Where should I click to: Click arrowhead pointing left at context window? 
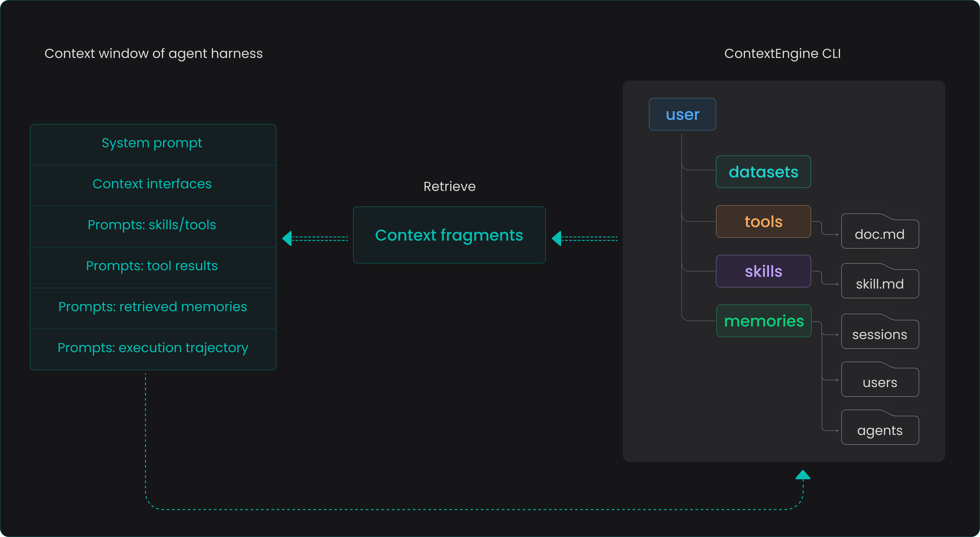click(288, 239)
